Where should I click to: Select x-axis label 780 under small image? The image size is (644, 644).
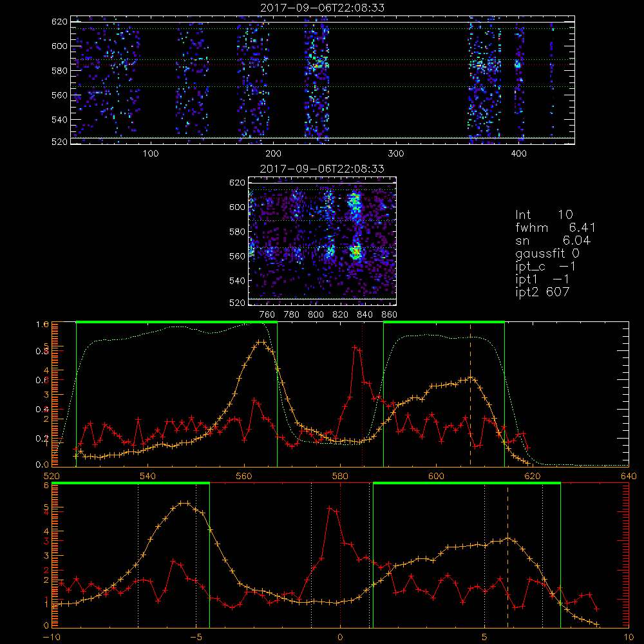click(x=292, y=315)
